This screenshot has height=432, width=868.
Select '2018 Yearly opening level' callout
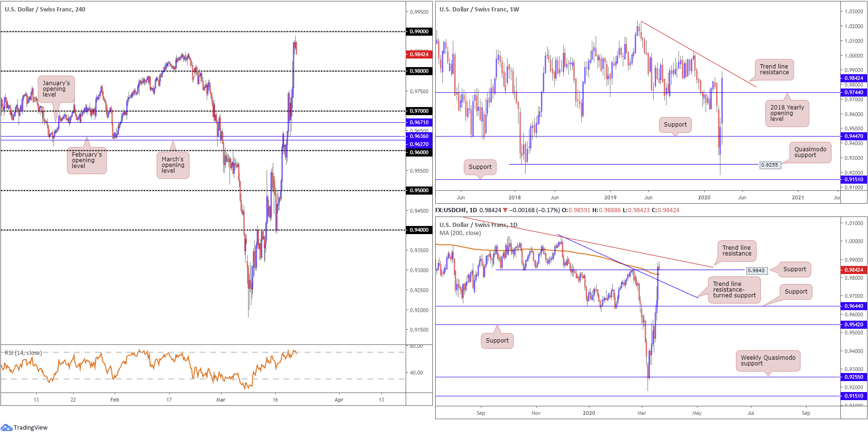coord(787,113)
